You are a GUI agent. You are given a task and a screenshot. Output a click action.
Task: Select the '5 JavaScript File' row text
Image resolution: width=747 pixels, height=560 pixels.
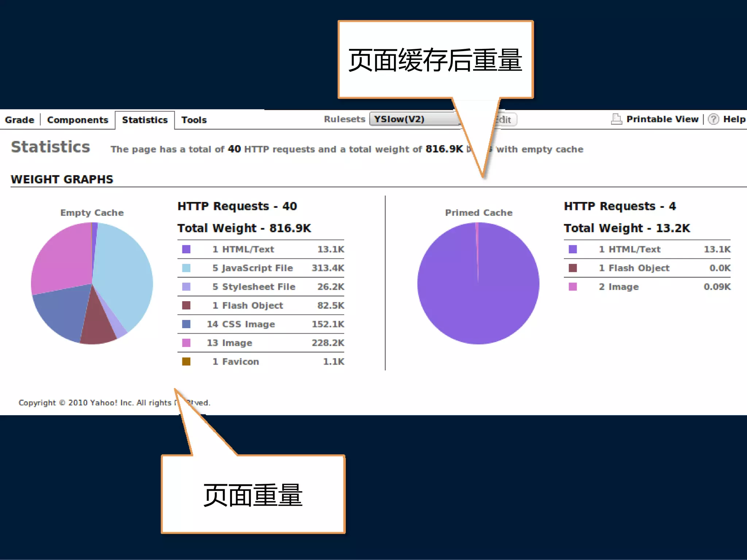pos(253,268)
